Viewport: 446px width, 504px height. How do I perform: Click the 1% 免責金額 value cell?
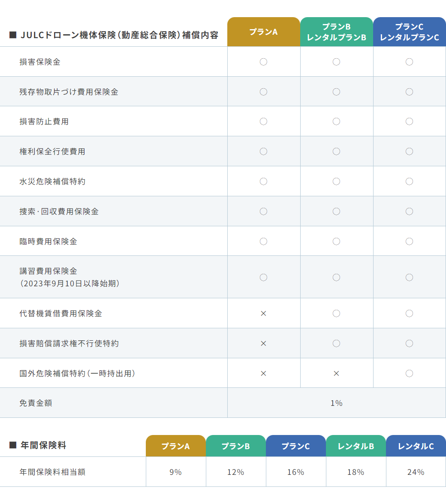coord(336,403)
